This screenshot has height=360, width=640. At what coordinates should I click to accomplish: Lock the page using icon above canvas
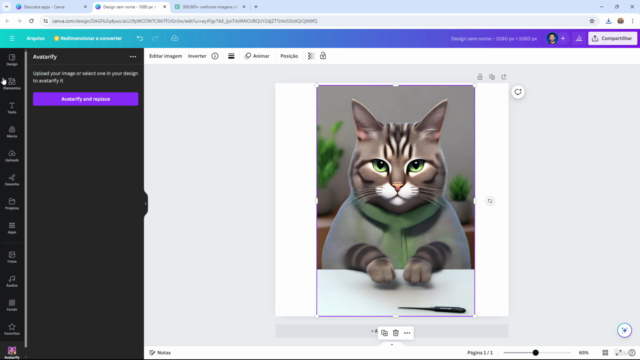[x=480, y=77]
